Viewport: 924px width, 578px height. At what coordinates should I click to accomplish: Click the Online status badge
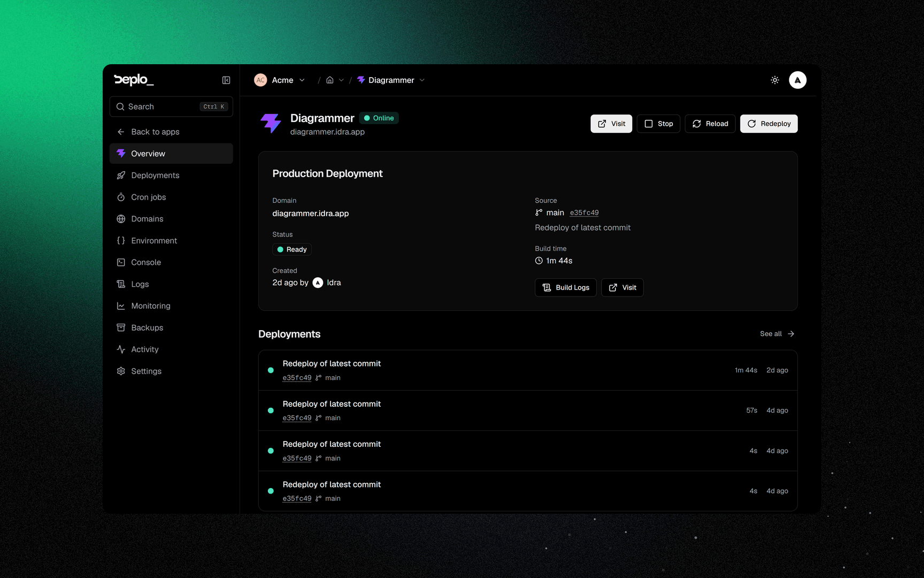click(379, 118)
